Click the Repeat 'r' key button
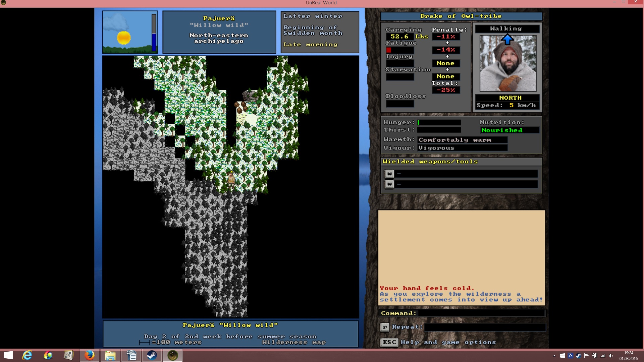The image size is (644, 362). (385, 327)
